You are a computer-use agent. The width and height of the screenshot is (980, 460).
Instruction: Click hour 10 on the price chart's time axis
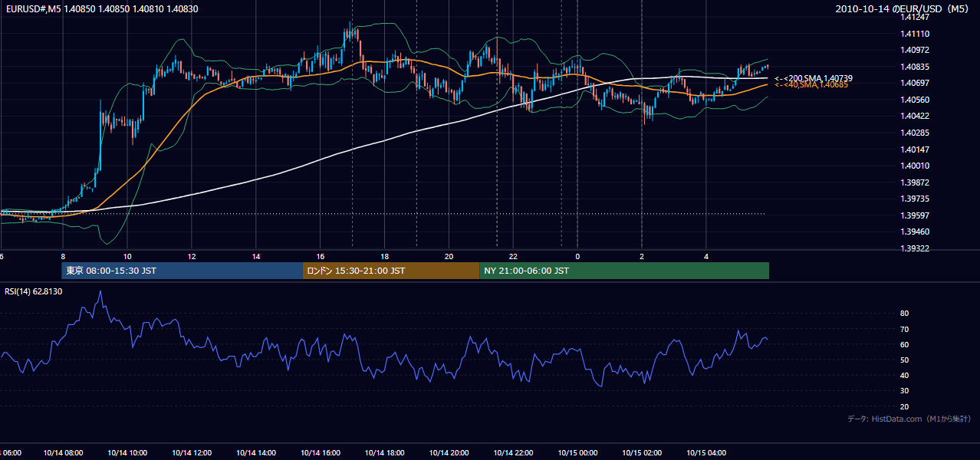[x=127, y=256]
